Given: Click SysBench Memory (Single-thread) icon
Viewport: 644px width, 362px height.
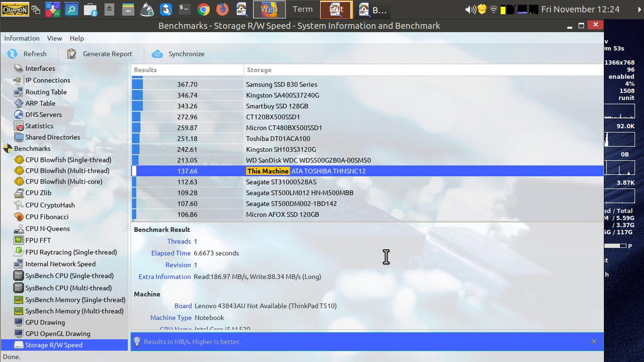Looking at the screenshot, I should 19,300.
